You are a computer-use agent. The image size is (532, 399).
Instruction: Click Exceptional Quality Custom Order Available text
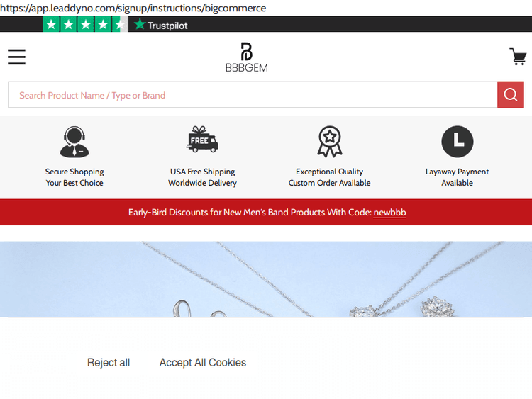point(329,177)
